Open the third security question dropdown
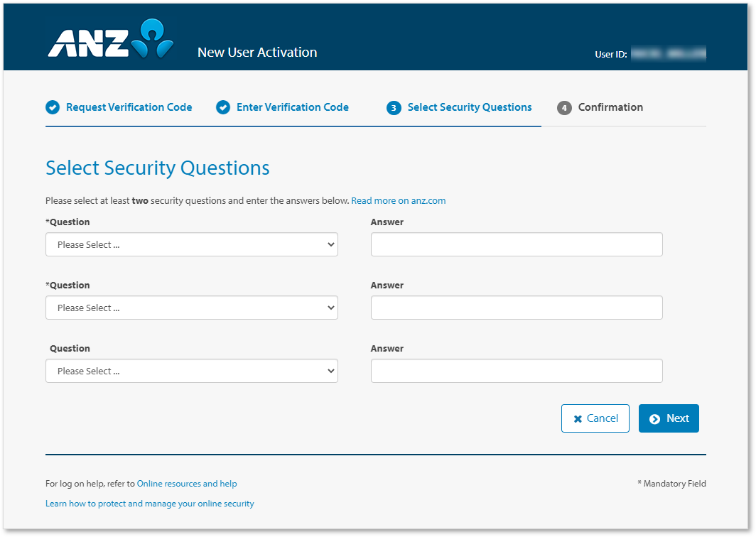Image resolution: width=756 pixels, height=537 pixels. pyautogui.click(x=191, y=370)
